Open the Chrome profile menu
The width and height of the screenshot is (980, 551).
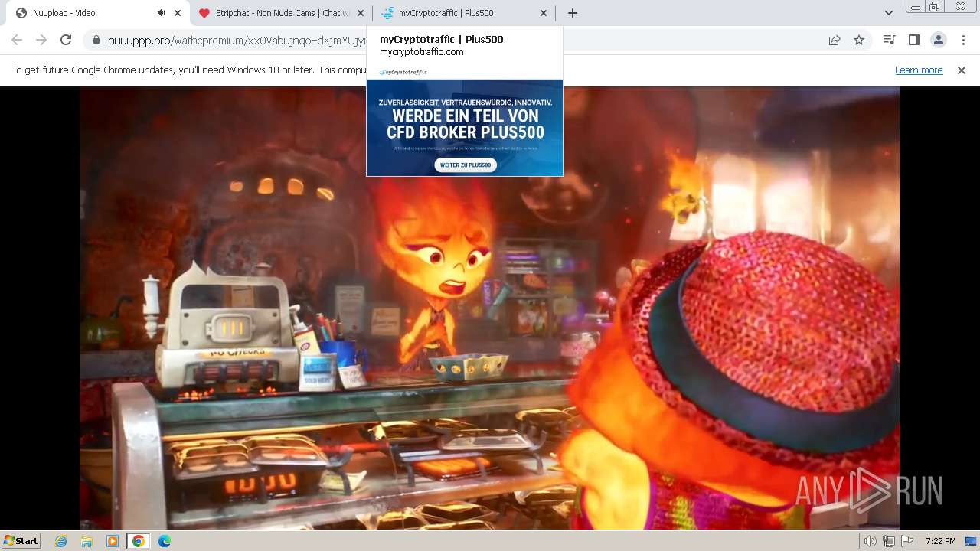938,40
